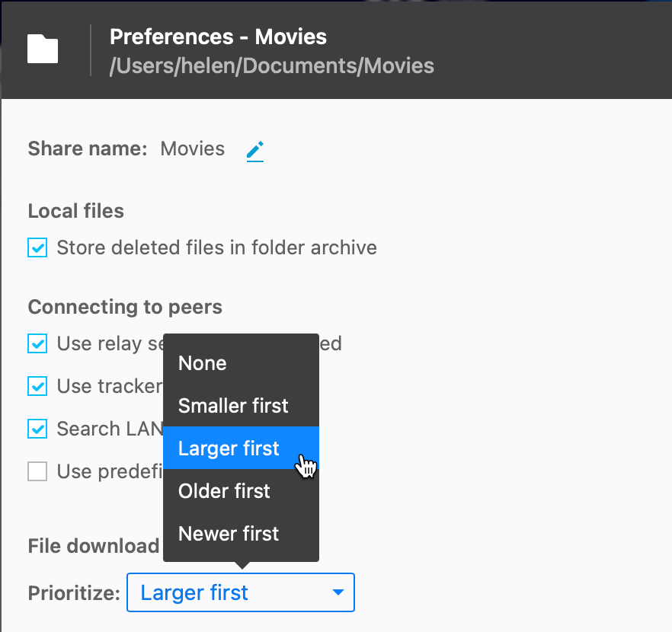Click the dropdown chevron next to Larger first
This screenshot has height=632, width=672.
point(338,592)
